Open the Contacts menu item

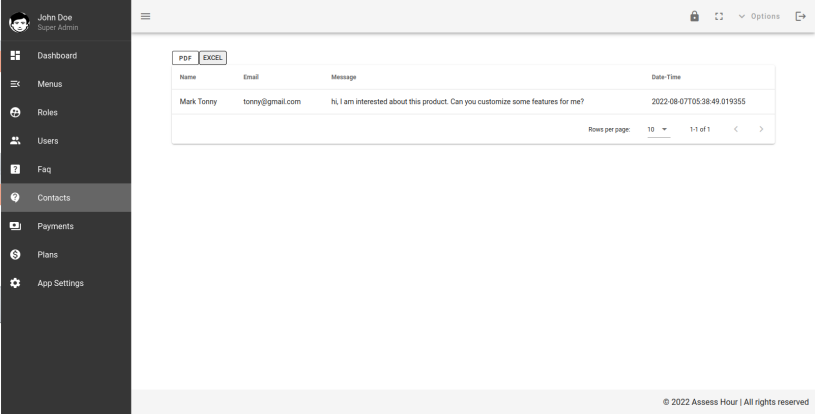54,198
